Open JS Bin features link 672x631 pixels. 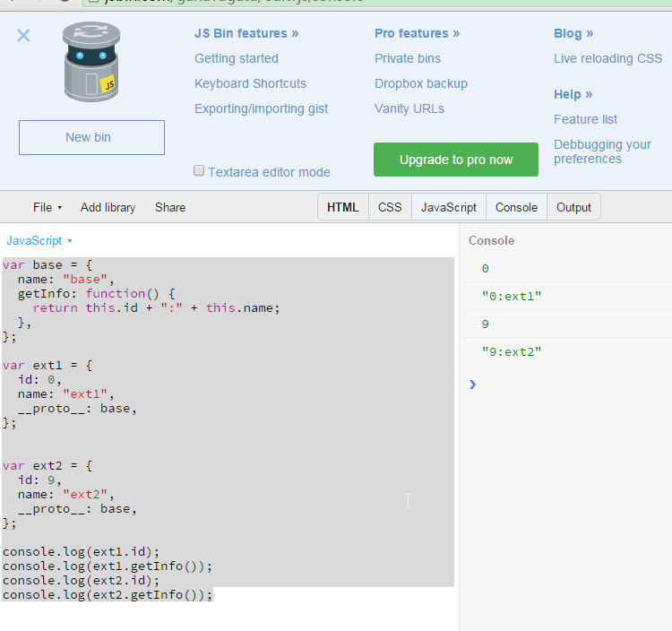[246, 33]
